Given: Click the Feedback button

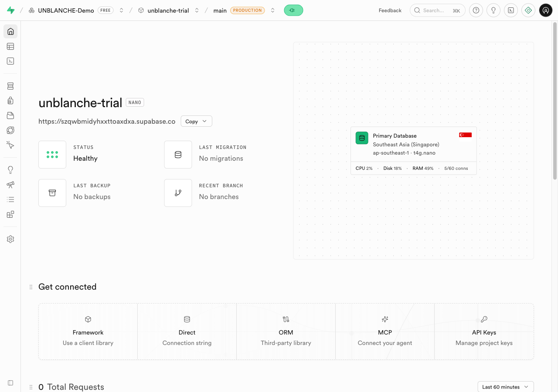Looking at the screenshot, I should (x=390, y=10).
